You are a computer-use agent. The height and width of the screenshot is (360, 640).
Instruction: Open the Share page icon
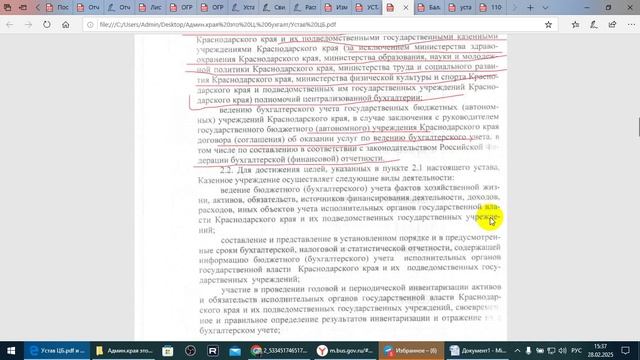[612, 24]
